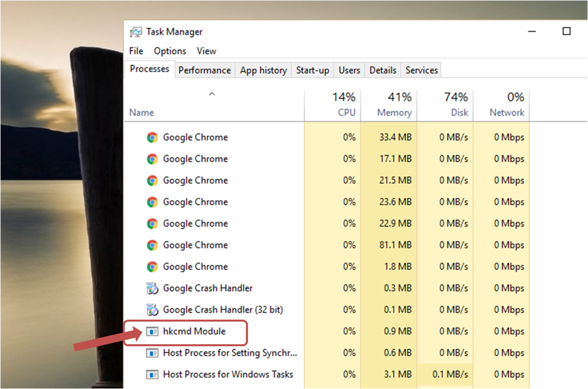The height and width of the screenshot is (389, 588).
Task: Click the 0% total network usage value
Action: pyautogui.click(x=516, y=98)
